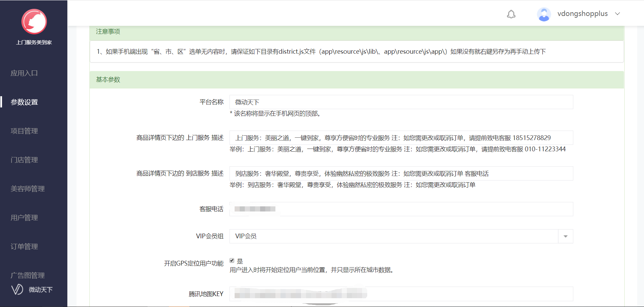The image size is (644, 307).
Task: Go to 订单管理 section
Action: [x=24, y=246]
